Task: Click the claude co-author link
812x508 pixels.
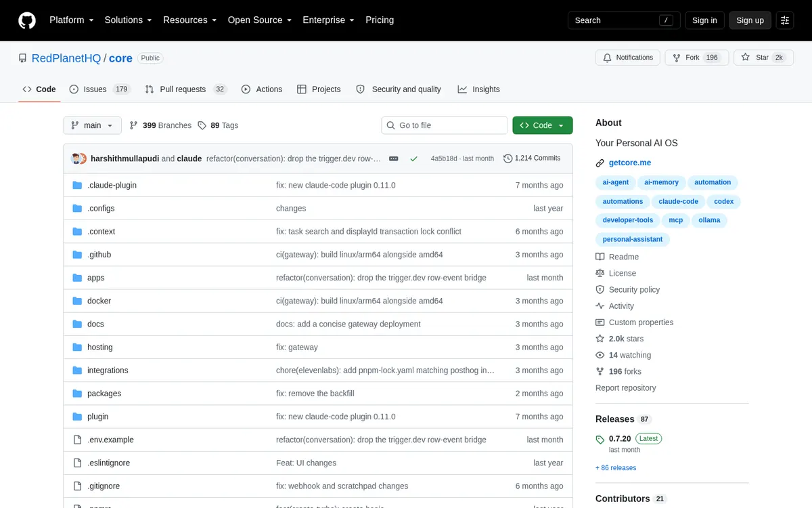Action: point(189,158)
